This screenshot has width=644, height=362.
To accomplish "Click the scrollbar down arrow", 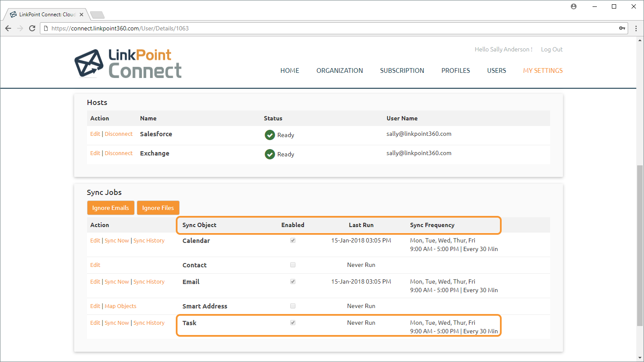I will click(640, 358).
